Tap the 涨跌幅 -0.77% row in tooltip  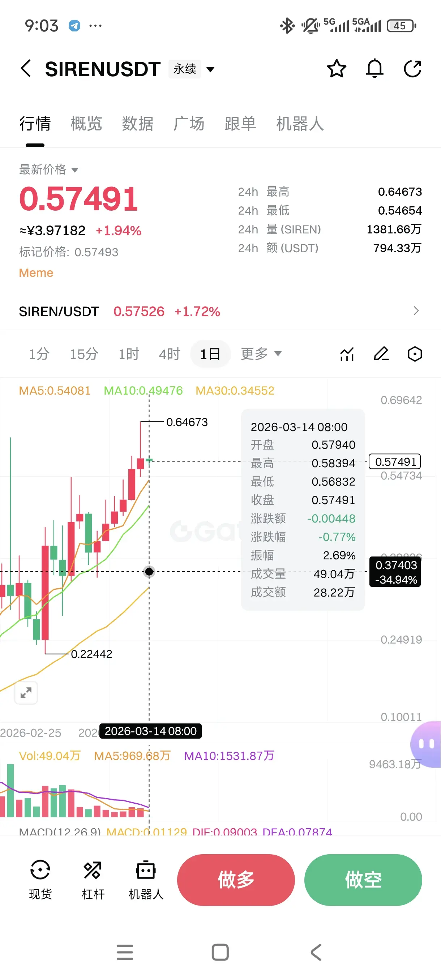(303, 537)
